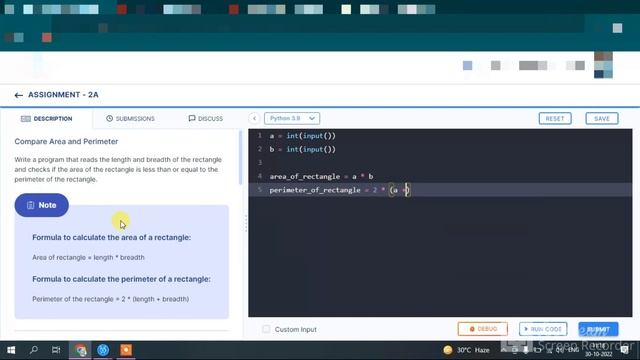The height and width of the screenshot is (360, 640).
Task: Switch to the SUBMISSIONS tab
Action: (131, 118)
